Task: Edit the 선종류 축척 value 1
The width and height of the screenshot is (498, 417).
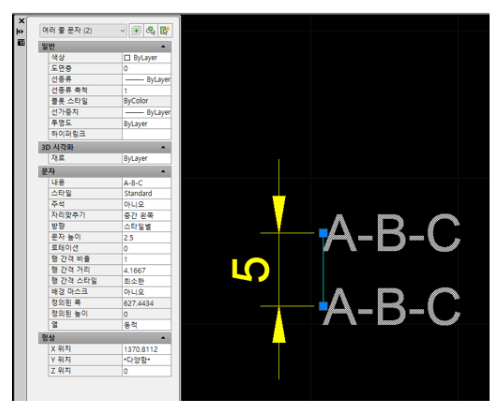Action: [x=147, y=90]
